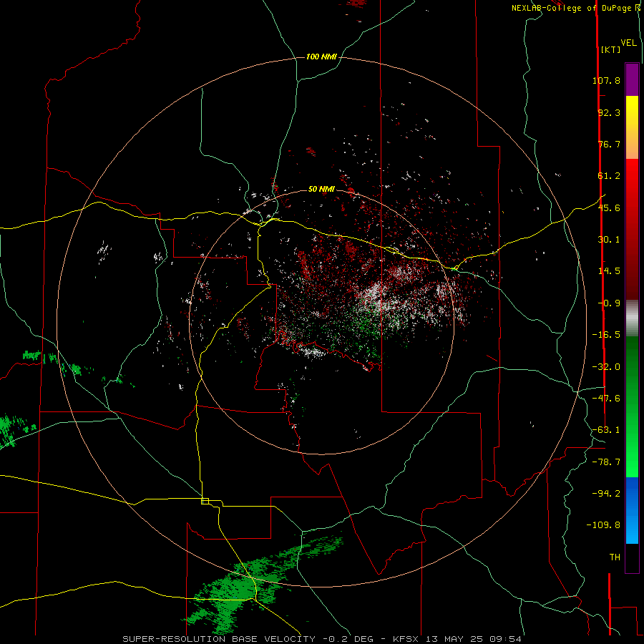
Task: Click the -16.5 velocity scale value
Action: tap(606, 335)
